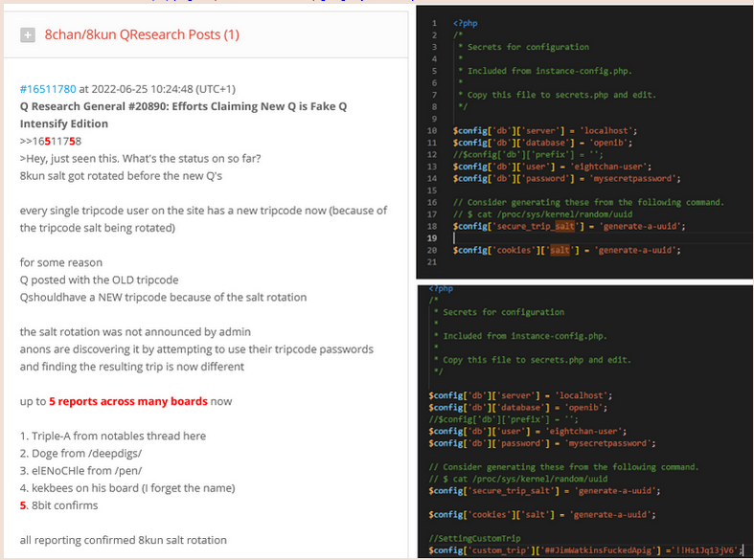Click comment 'Copy this file to secrets.php' in top editor
The height and width of the screenshot is (560, 754).
tap(561, 95)
